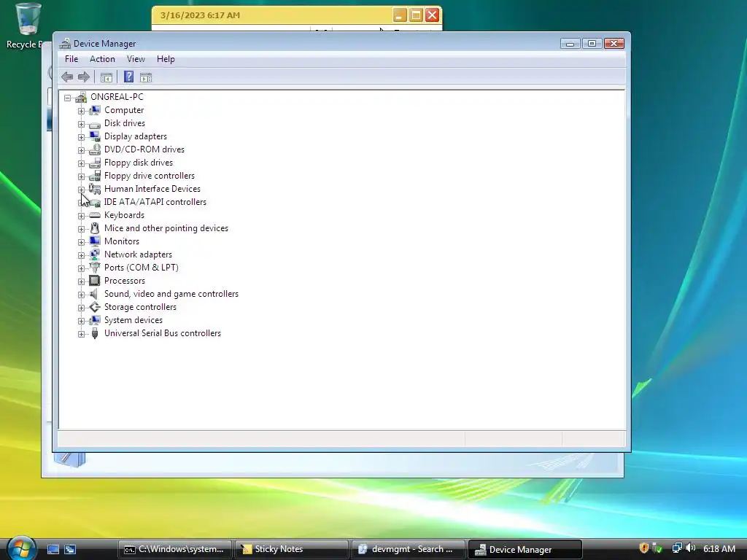
Task: Click the Device Manager taskbar button
Action: pyautogui.click(x=525, y=549)
